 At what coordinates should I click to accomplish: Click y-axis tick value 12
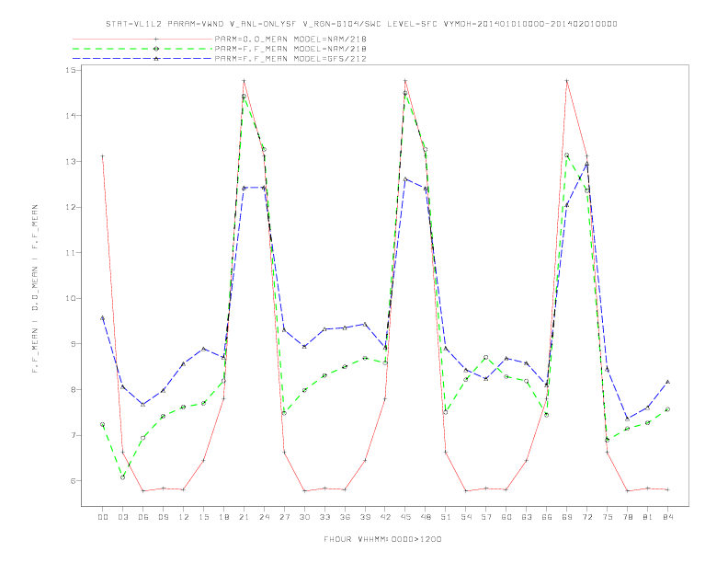(x=70, y=207)
